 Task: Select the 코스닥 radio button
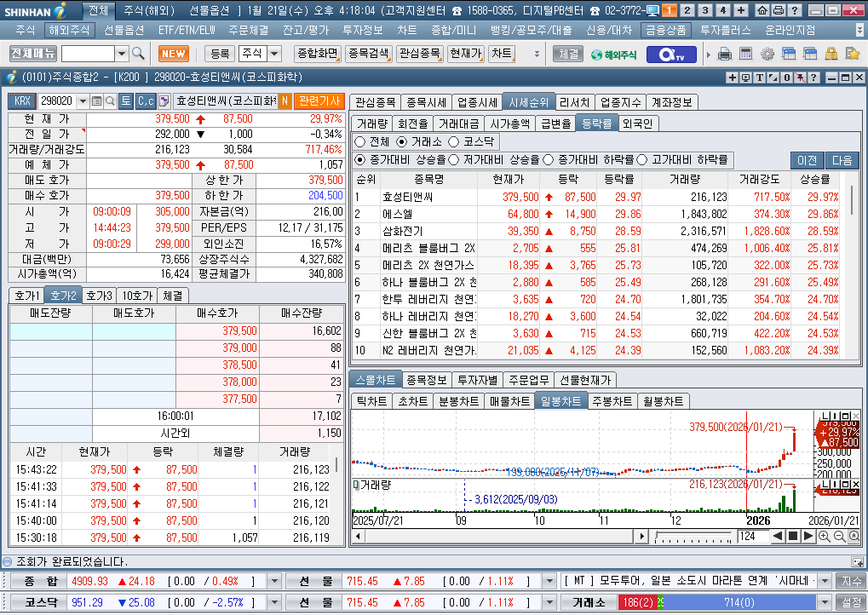click(454, 141)
